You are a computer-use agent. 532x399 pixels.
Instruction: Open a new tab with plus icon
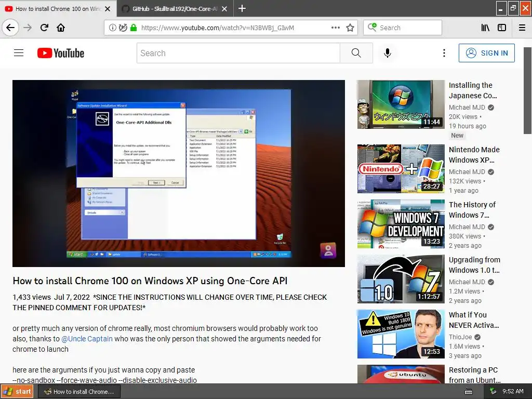coord(242,8)
